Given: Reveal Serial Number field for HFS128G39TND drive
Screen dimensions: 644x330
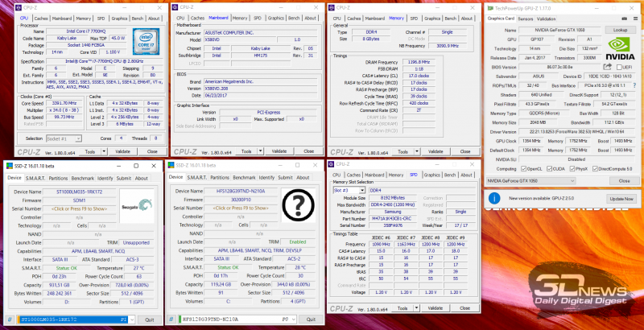Looking at the screenshot, I should coord(240,208).
